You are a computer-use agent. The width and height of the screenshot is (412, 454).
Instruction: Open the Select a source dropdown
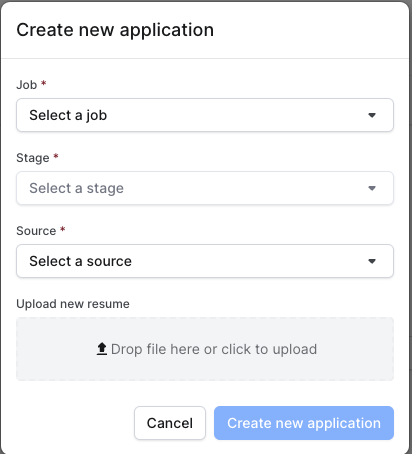click(205, 261)
